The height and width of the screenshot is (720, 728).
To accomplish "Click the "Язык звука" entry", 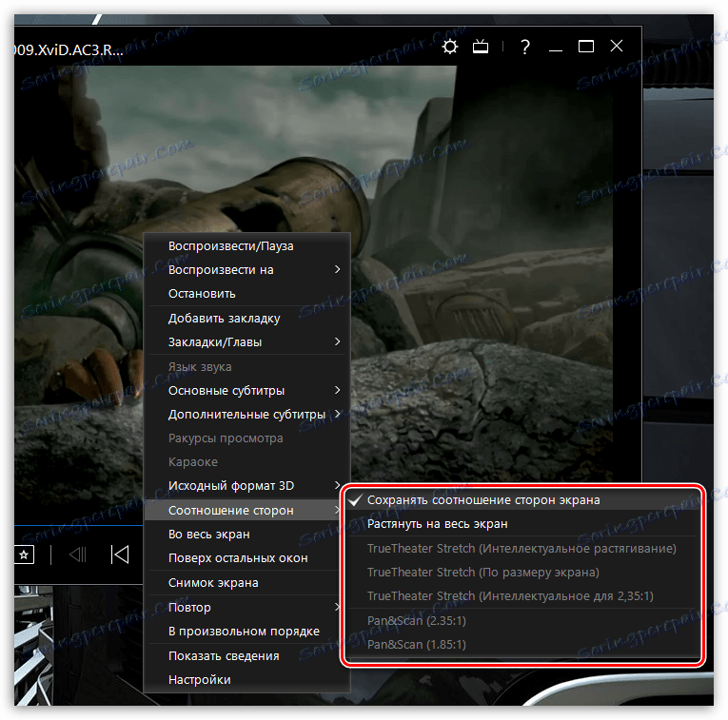I will pos(247,367).
